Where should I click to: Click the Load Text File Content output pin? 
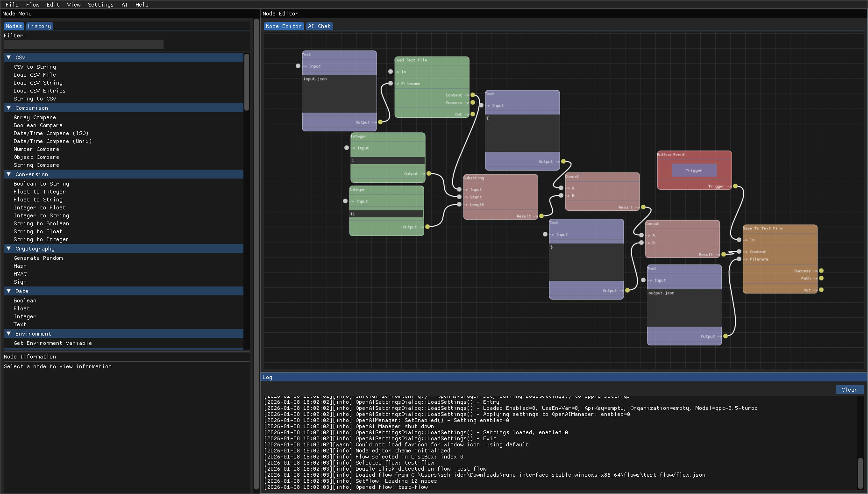(x=473, y=95)
